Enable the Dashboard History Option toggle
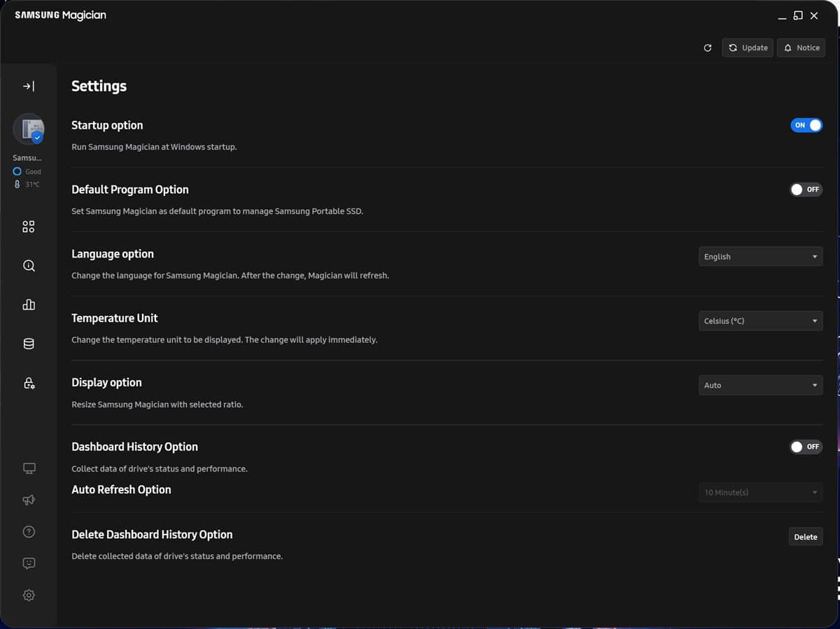 [x=806, y=446]
